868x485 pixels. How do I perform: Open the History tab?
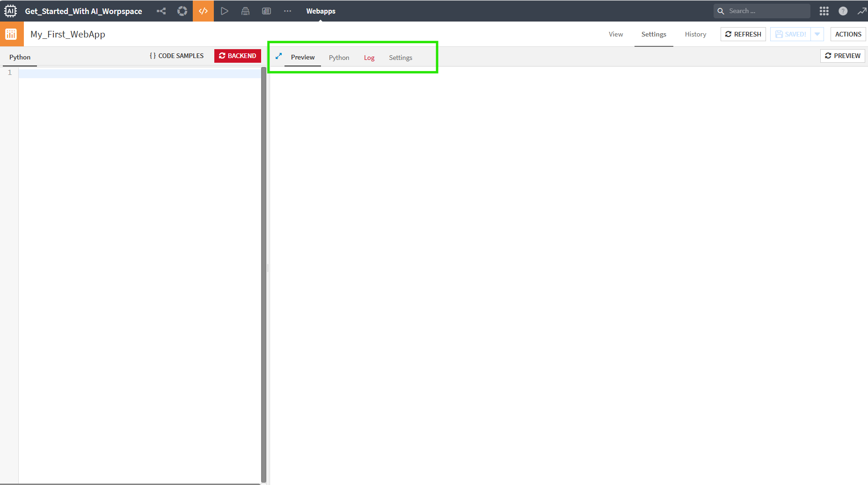pyautogui.click(x=695, y=34)
